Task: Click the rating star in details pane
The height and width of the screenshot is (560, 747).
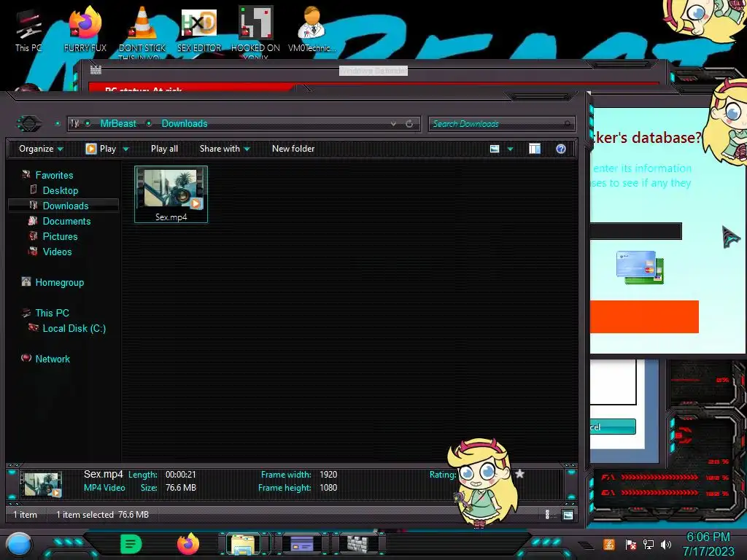Action: point(519,474)
